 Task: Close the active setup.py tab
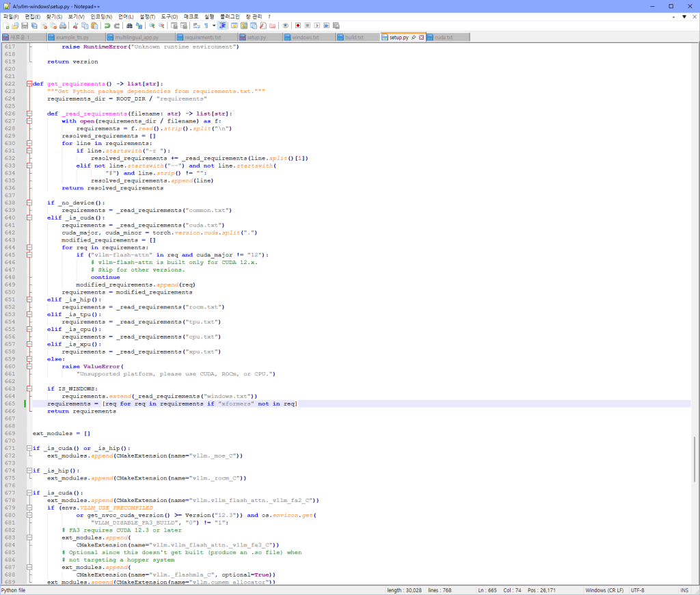click(421, 37)
